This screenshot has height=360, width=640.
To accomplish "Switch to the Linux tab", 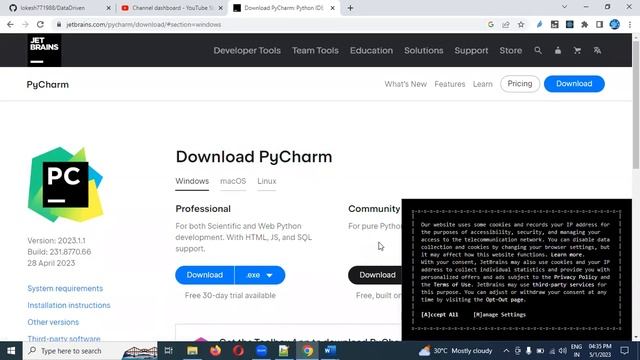I will (x=267, y=181).
